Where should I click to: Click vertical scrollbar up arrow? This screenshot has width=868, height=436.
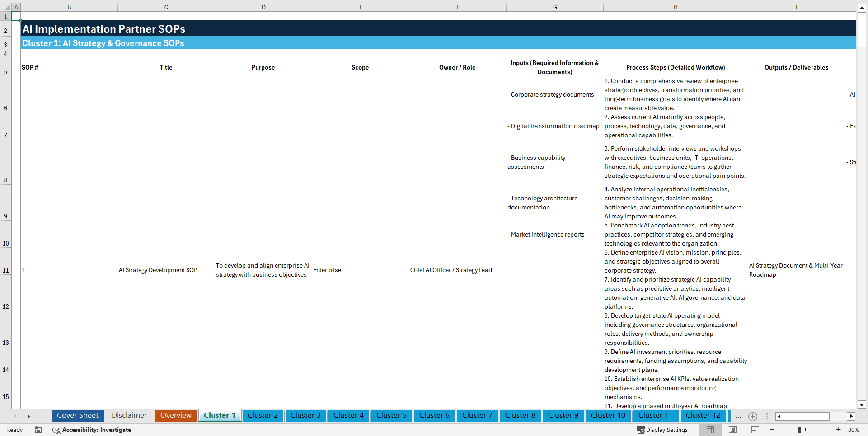[x=862, y=7]
